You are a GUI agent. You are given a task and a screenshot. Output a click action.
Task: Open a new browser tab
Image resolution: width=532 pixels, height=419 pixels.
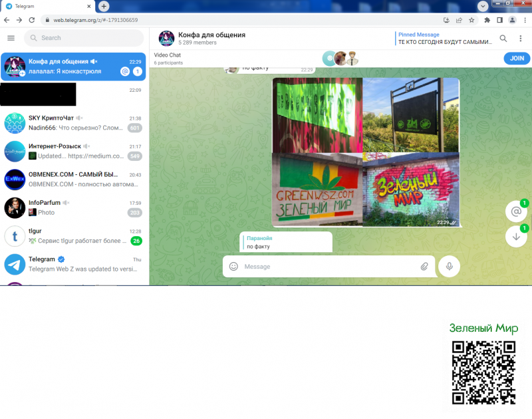point(104,6)
